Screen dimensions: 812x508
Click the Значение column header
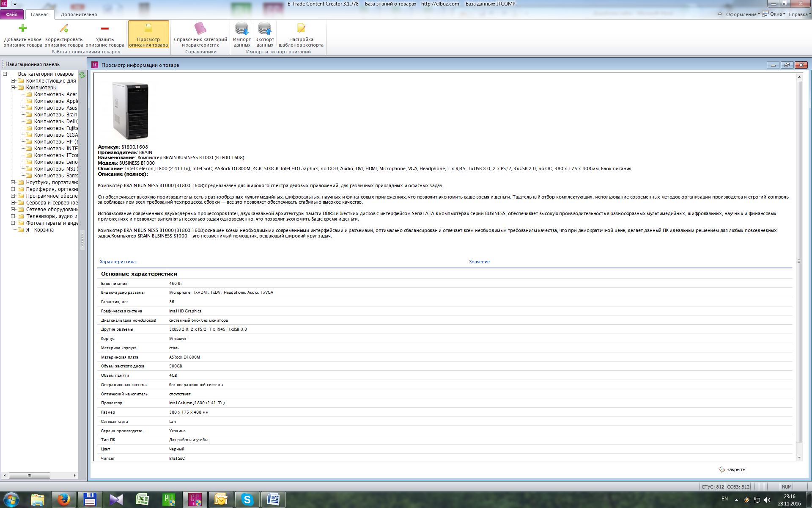[479, 262]
